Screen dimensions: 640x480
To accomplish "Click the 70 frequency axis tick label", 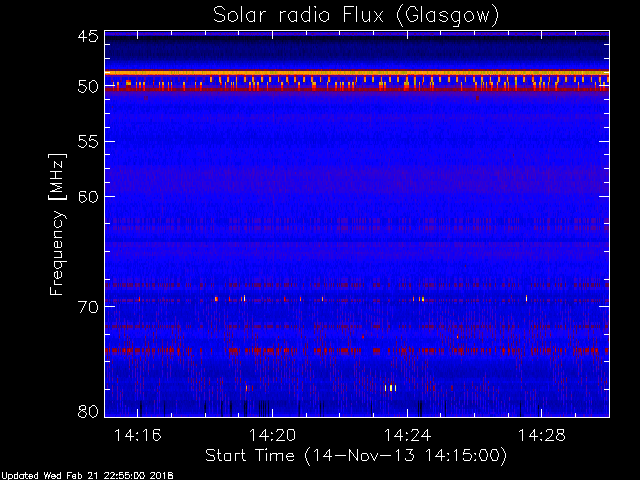I will point(88,307).
